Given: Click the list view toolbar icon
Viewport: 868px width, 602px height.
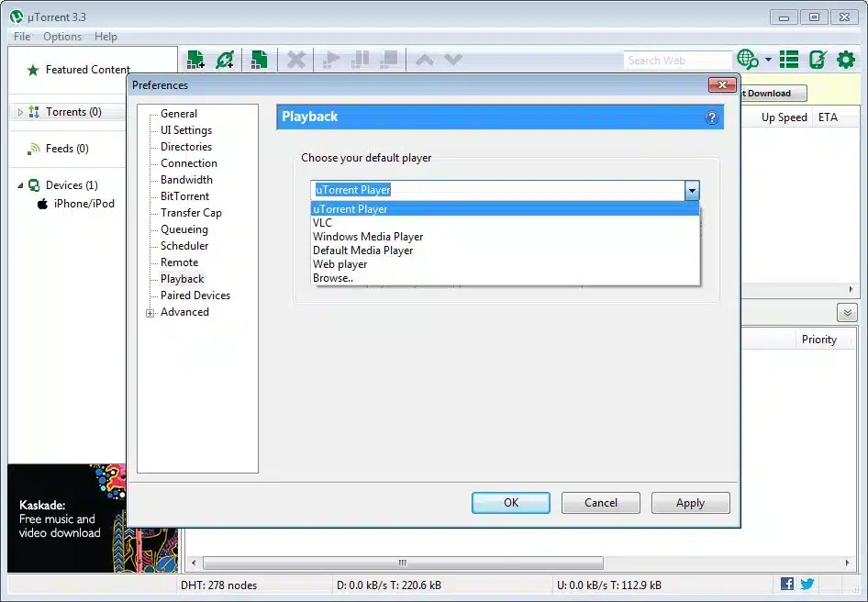Looking at the screenshot, I should (x=789, y=60).
